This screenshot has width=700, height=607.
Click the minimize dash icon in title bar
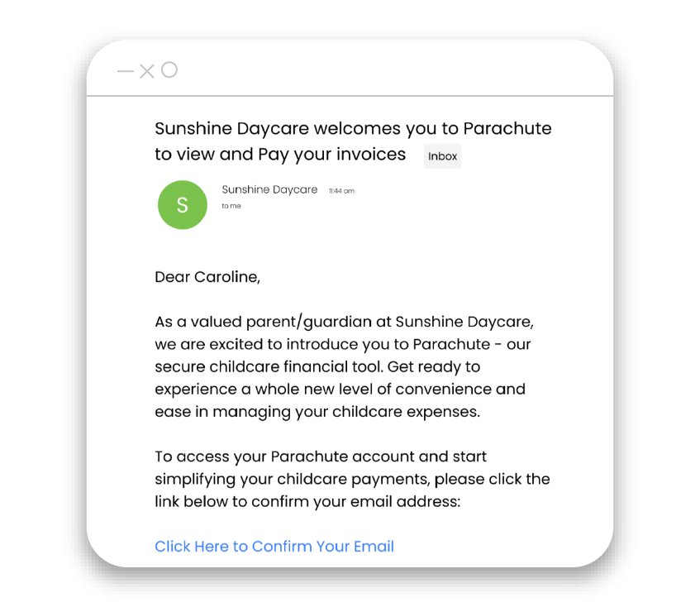click(126, 72)
